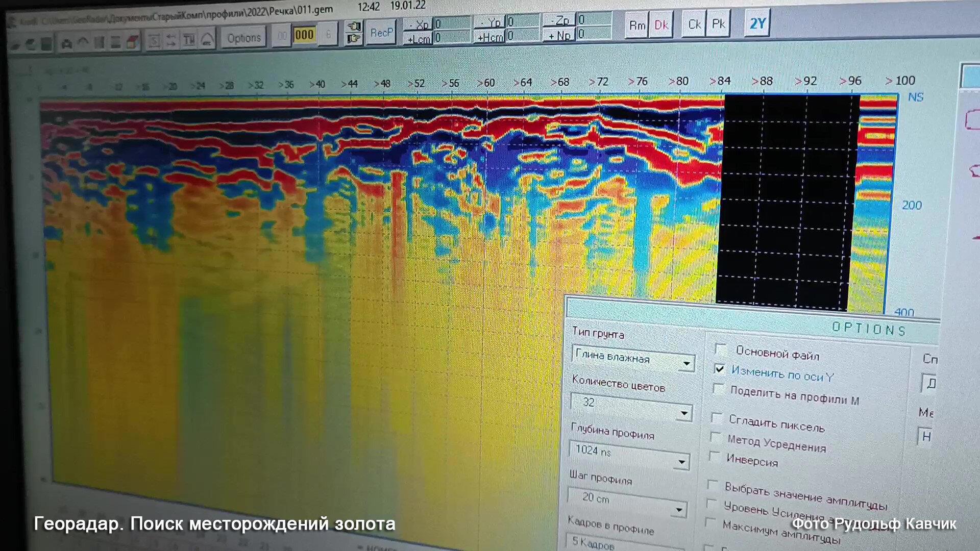Click the yellow 000 counter field

304,35
